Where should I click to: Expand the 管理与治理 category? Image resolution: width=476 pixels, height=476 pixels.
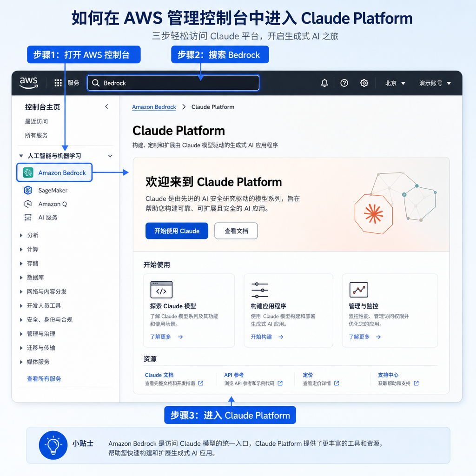click(21, 334)
